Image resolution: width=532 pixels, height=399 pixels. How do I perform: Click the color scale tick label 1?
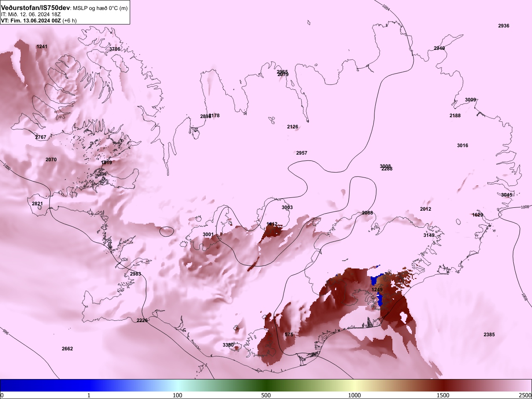pos(89,395)
